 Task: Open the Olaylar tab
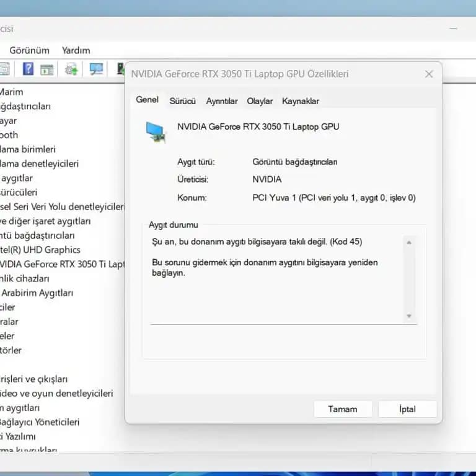click(260, 101)
